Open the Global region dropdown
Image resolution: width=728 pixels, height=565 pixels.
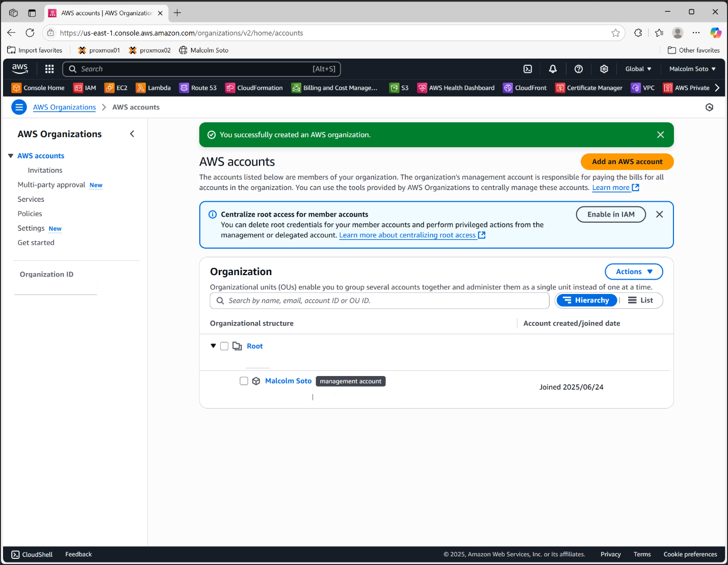click(x=638, y=69)
